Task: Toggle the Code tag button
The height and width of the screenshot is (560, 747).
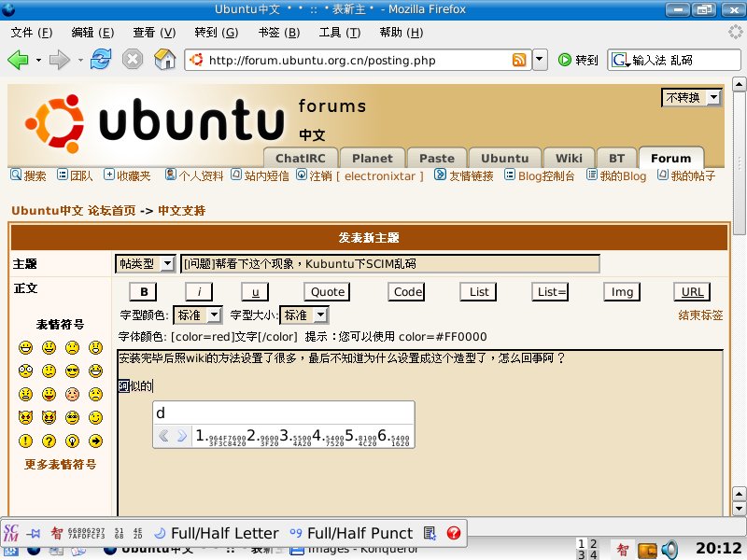Action: [x=407, y=292]
